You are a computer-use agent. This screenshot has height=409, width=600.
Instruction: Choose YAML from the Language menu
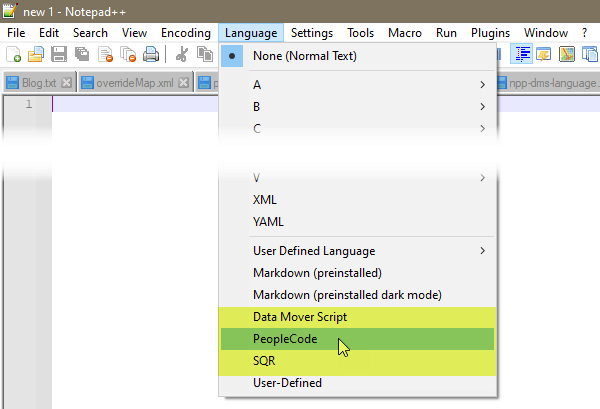click(x=357, y=222)
